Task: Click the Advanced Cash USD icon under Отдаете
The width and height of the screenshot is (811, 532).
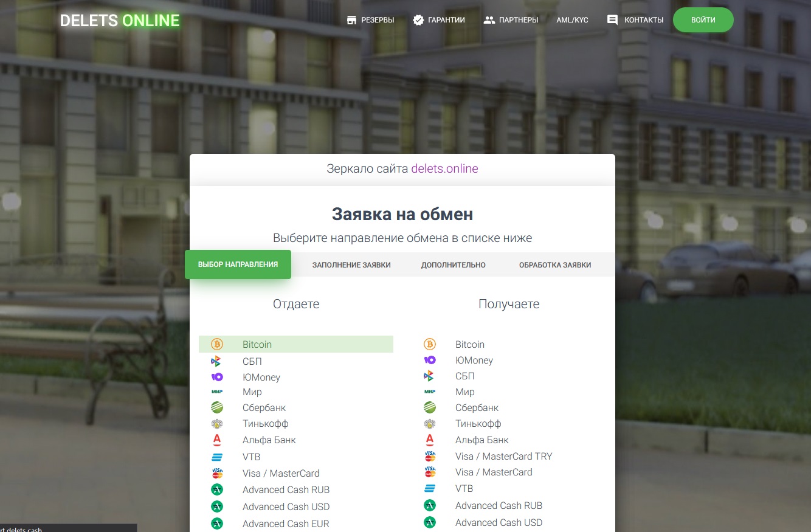Action: point(217,506)
